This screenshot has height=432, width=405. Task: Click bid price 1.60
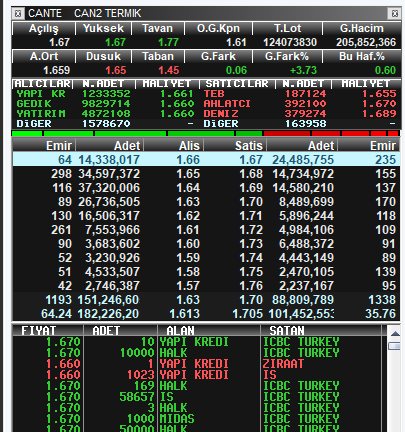coord(188,244)
